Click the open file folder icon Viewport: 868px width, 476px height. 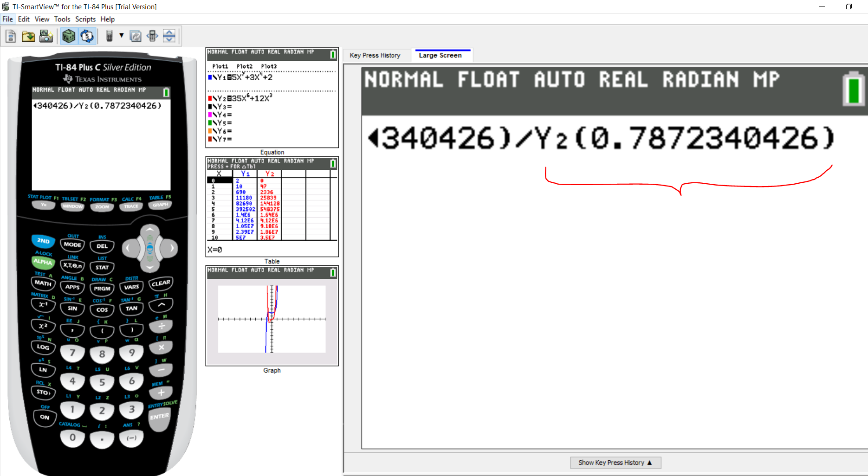28,36
